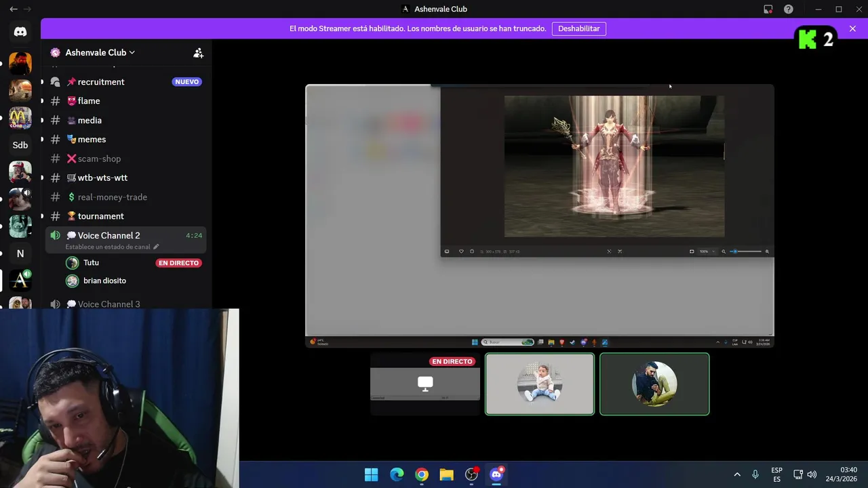This screenshot has width=868, height=488.
Task: Open the Discord help question-mark icon
Action: pos(788,9)
